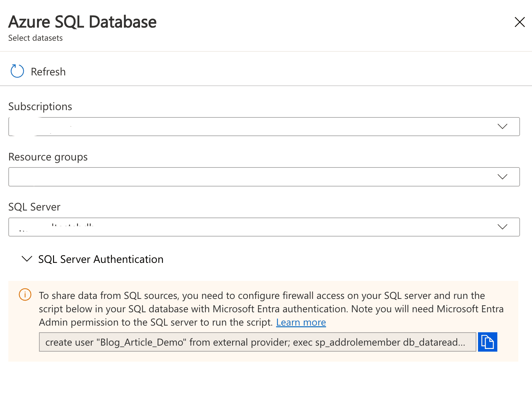
Task: Open the Learn more link
Action: click(301, 322)
